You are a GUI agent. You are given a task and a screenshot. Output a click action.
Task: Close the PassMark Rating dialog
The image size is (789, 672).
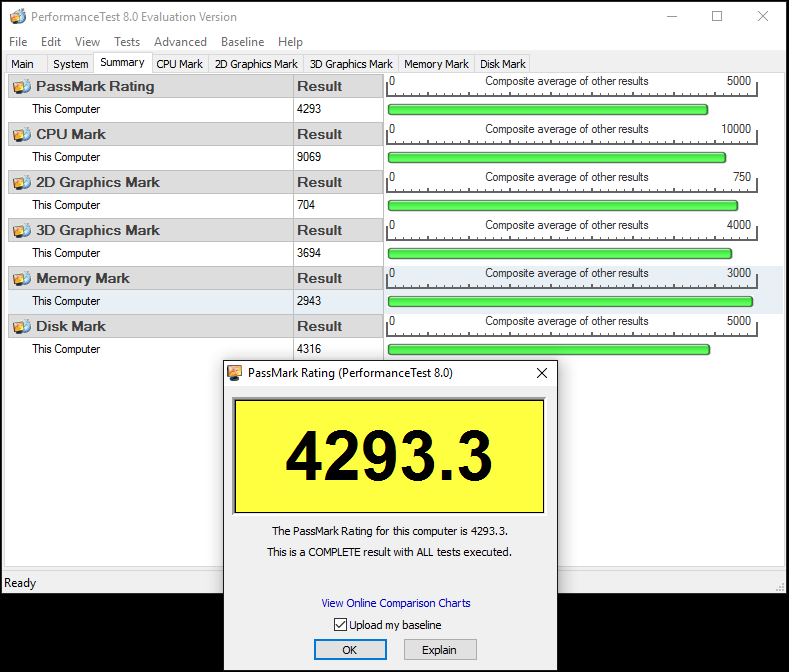(542, 373)
